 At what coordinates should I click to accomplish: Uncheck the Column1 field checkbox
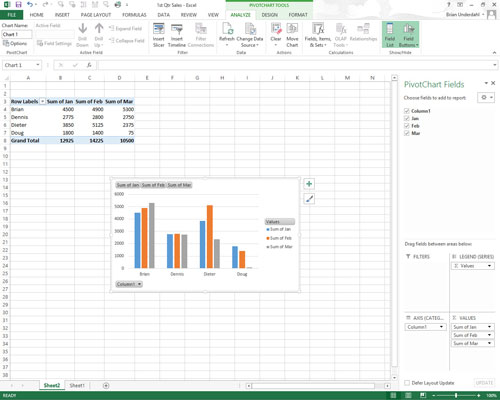click(407, 111)
